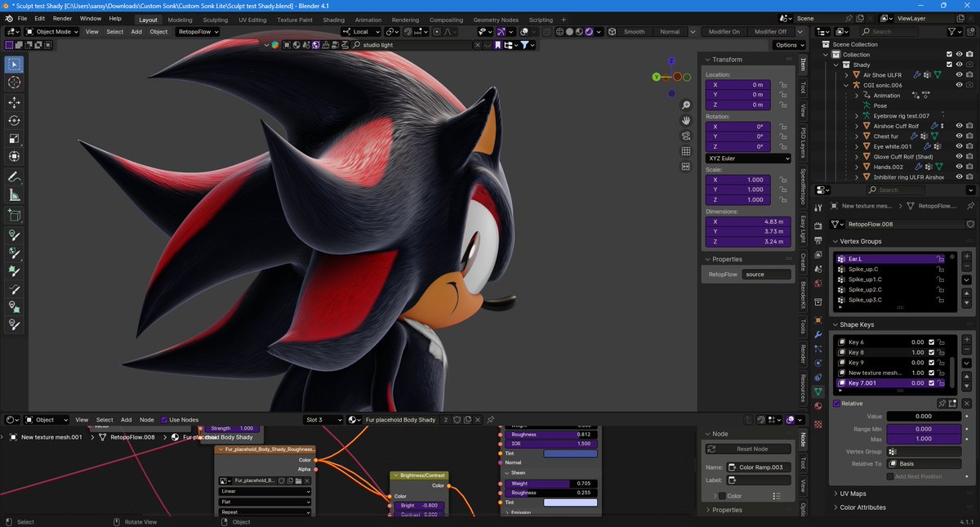
Task: Select the Ear.L vertex group
Action: [890, 258]
